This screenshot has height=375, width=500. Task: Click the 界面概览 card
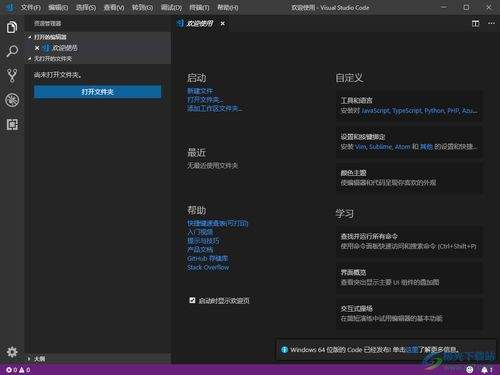coord(409,277)
